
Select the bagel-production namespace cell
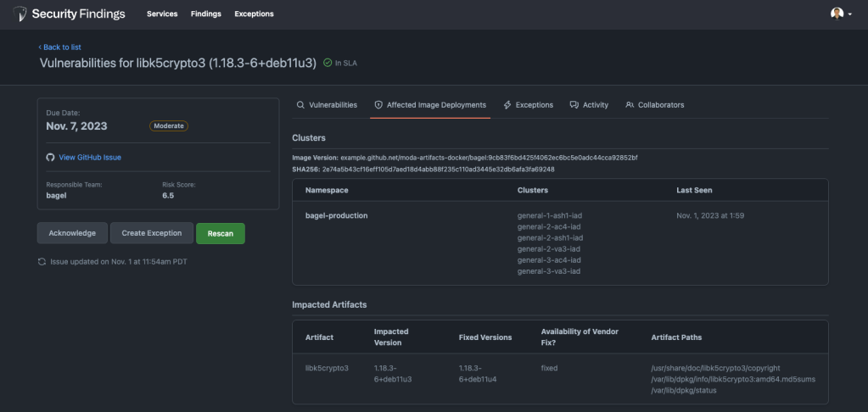tap(337, 215)
